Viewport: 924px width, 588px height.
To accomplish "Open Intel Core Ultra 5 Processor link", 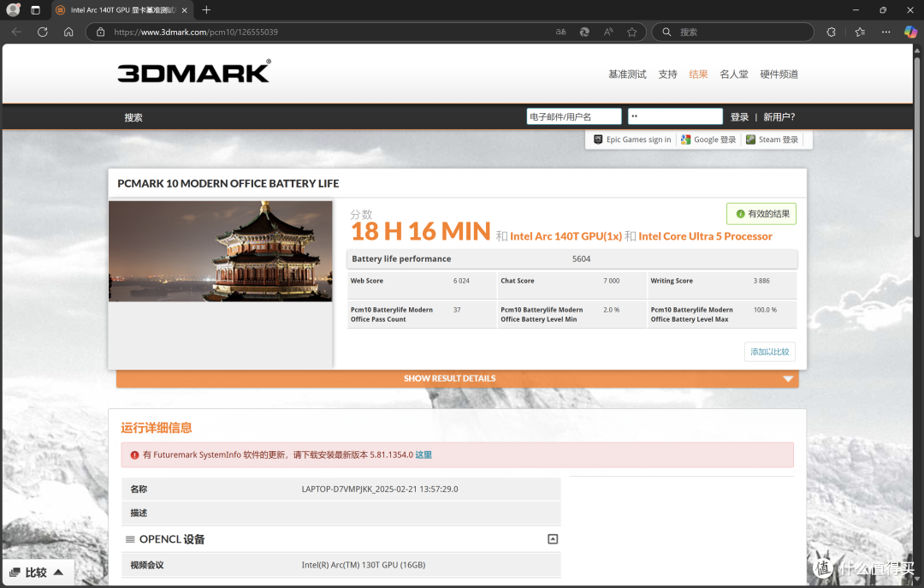I will coord(705,236).
